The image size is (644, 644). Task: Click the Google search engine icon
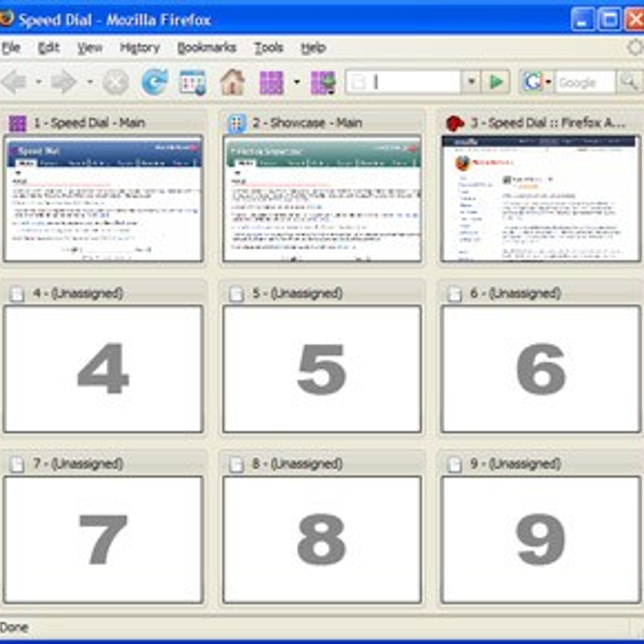532,82
